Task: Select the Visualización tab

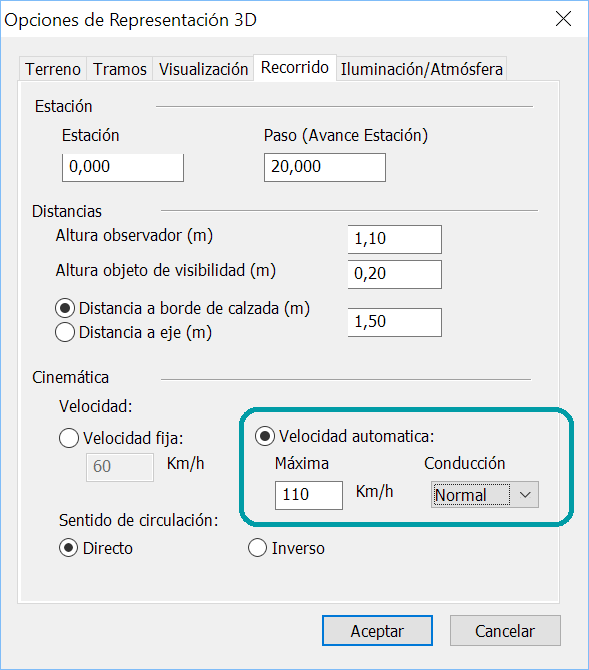Action: (x=203, y=69)
